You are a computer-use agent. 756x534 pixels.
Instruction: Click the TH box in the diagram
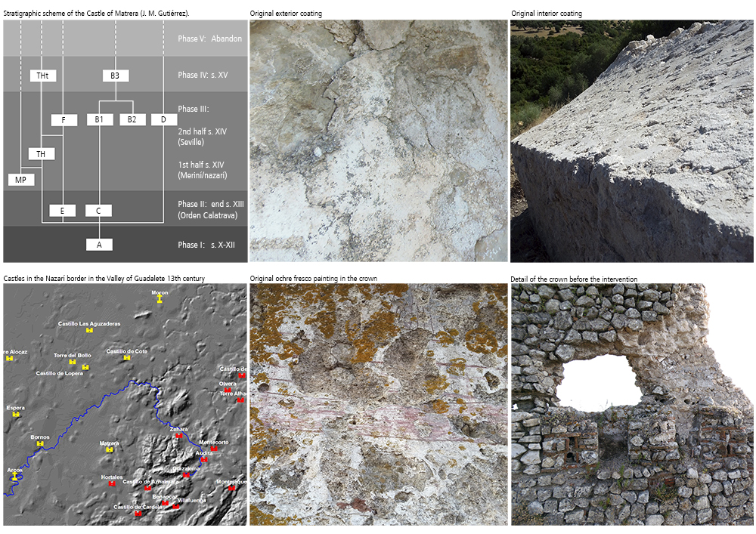click(x=42, y=154)
